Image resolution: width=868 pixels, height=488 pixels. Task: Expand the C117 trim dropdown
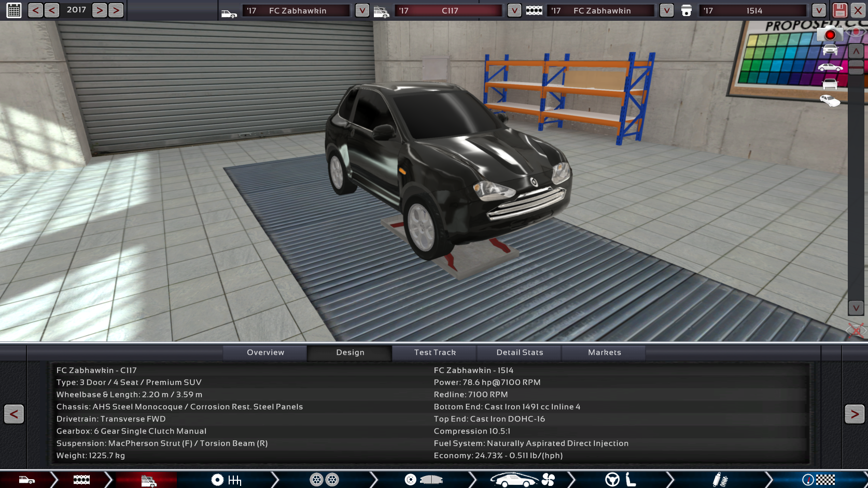coord(514,10)
